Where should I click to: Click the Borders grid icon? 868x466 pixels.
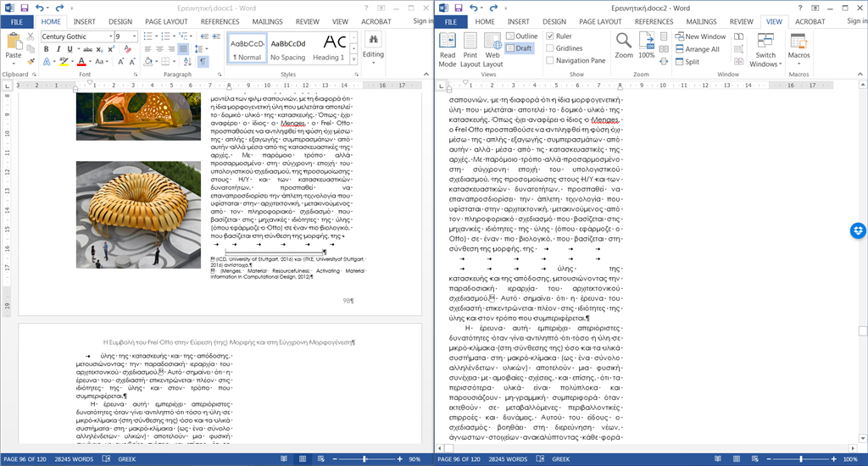point(165,62)
